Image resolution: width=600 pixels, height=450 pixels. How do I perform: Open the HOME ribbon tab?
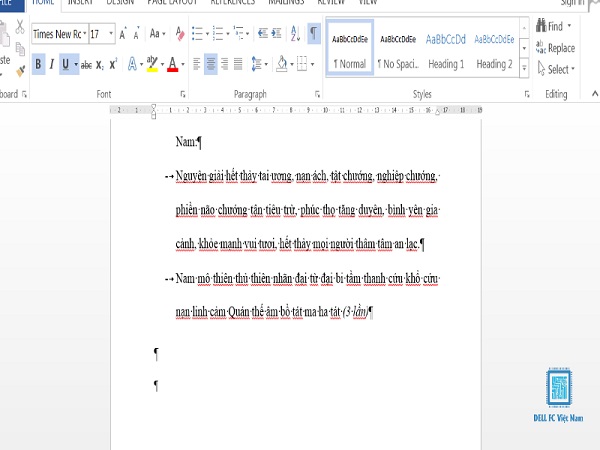pos(43,3)
